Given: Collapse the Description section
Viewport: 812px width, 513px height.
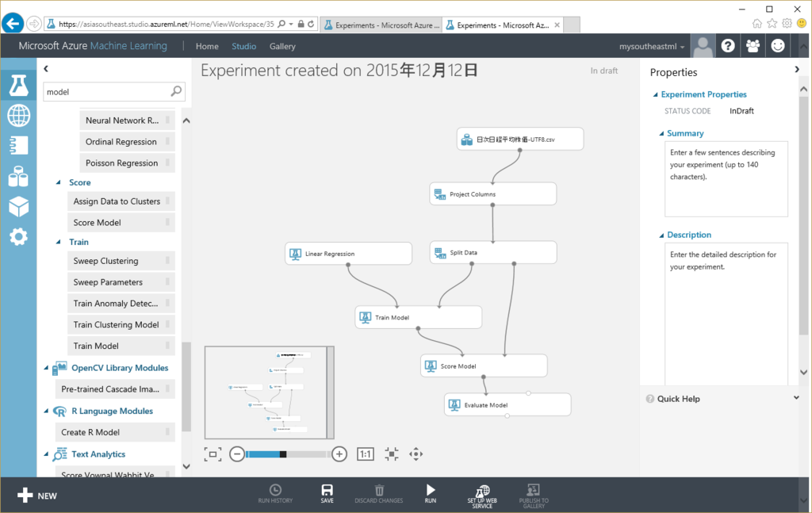Looking at the screenshot, I should 661,235.
